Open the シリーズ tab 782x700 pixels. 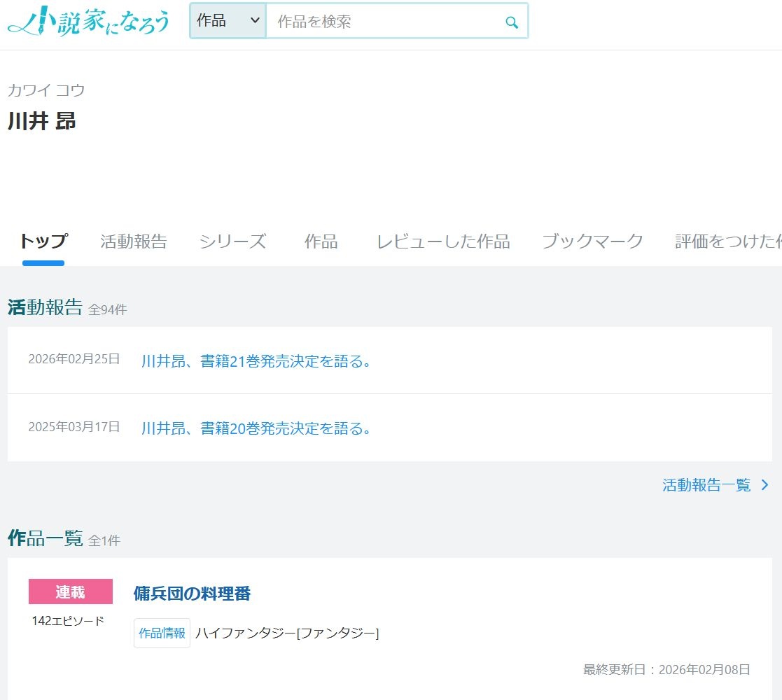pos(233,241)
